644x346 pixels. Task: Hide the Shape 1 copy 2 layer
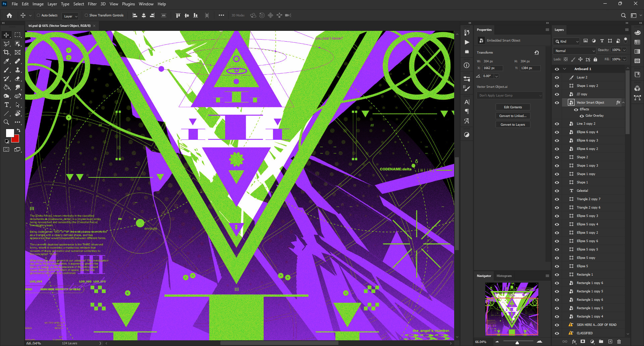click(557, 86)
